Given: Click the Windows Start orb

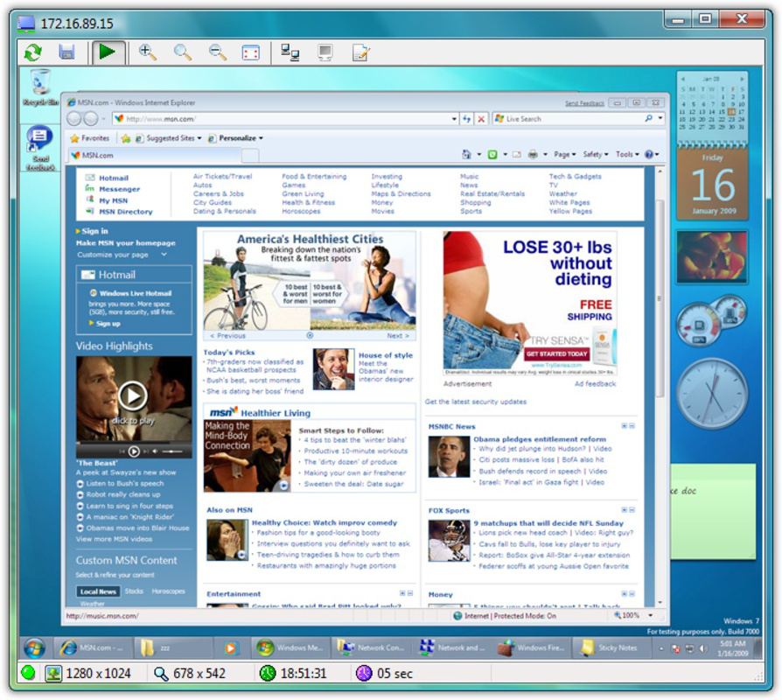Looking at the screenshot, I should tap(34, 648).
